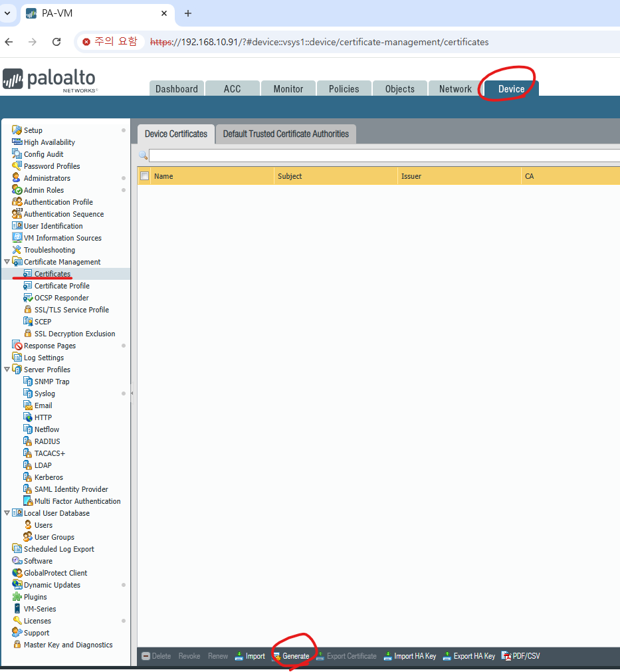This screenshot has height=672, width=620.
Task: Click the Import certificate button
Action: click(251, 656)
